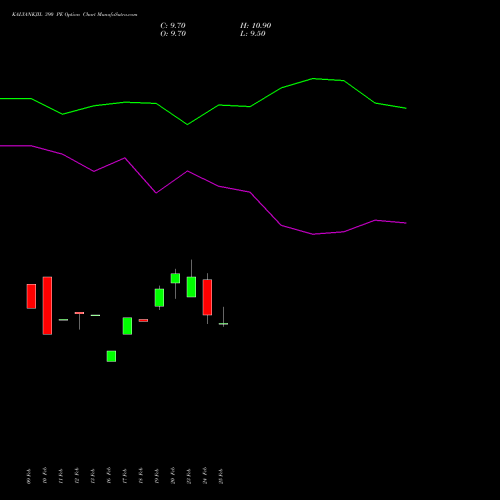Click the '20 Feb' date label
The image size is (500, 500).
pos(173,475)
